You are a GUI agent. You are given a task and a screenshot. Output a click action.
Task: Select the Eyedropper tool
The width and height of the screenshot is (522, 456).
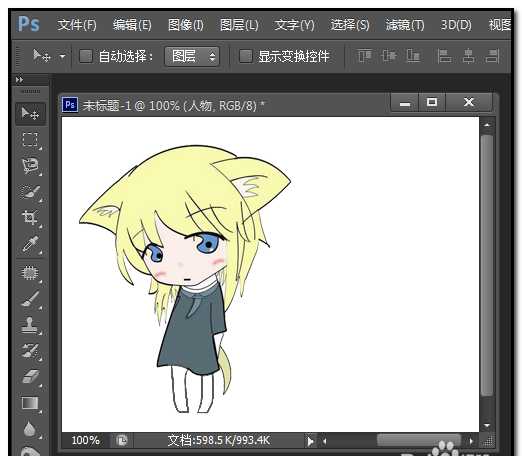pyautogui.click(x=30, y=244)
